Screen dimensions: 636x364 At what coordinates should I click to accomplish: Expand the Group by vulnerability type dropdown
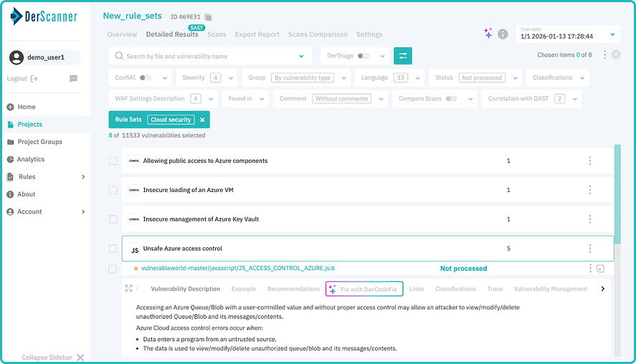pos(343,78)
